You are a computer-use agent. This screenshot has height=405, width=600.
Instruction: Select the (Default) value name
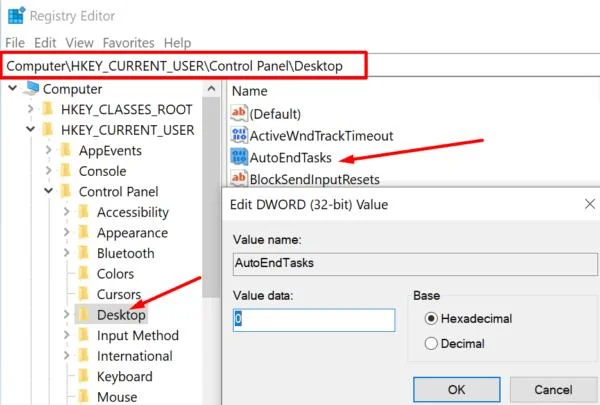coord(275,114)
